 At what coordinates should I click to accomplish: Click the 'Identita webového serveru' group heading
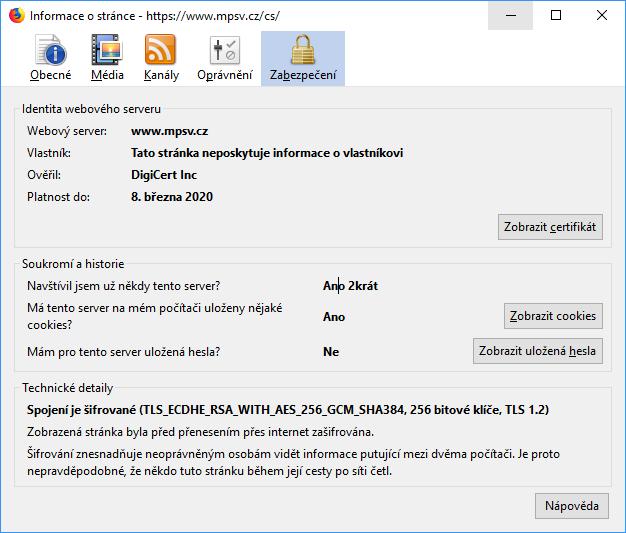91,109
